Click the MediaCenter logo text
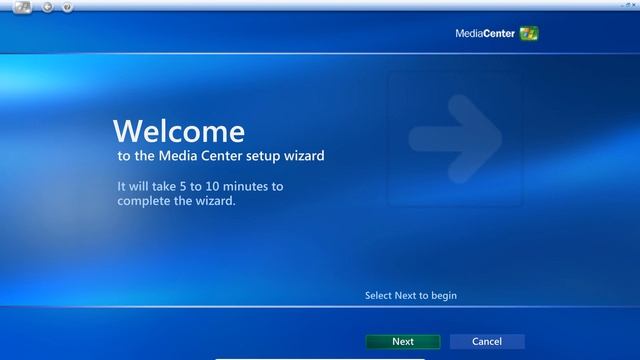Viewport: 640px width, 360px height. coord(485,33)
